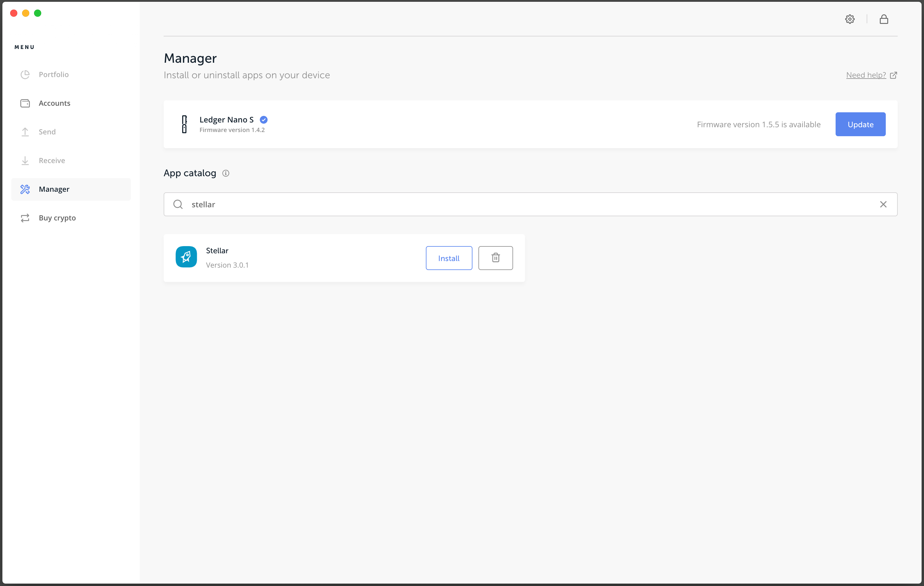Open the Receive screen
Viewport: 924px width, 586px height.
point(25,160)
